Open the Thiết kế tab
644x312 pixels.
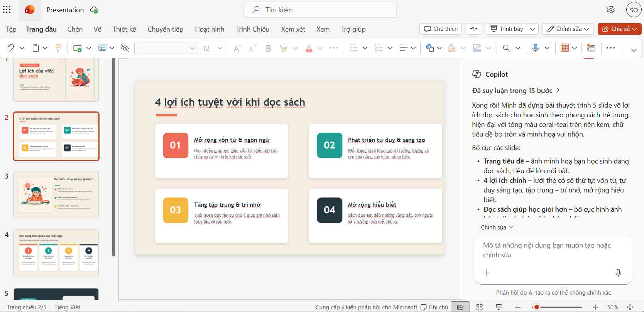click(124, 29)
